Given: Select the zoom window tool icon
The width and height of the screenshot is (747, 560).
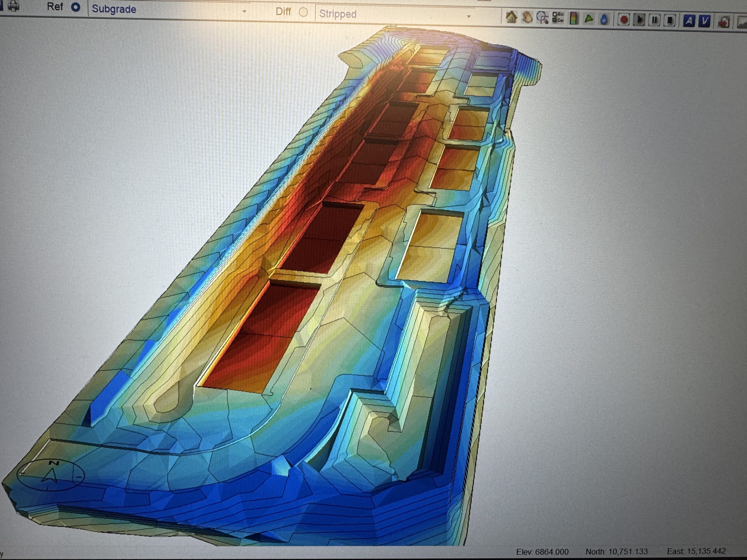Looking at the screenshot, I should [x=542, y=18].
